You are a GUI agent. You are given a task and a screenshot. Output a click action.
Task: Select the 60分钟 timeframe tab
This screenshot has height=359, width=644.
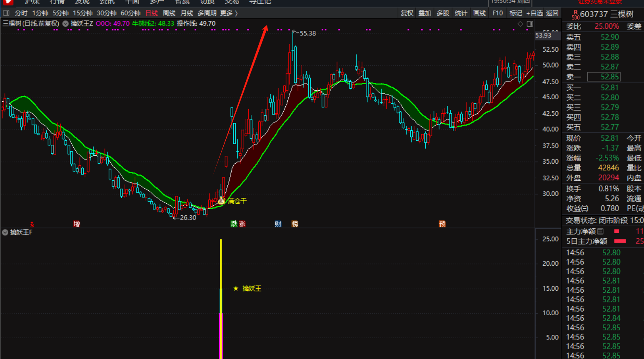pos(130,13)
